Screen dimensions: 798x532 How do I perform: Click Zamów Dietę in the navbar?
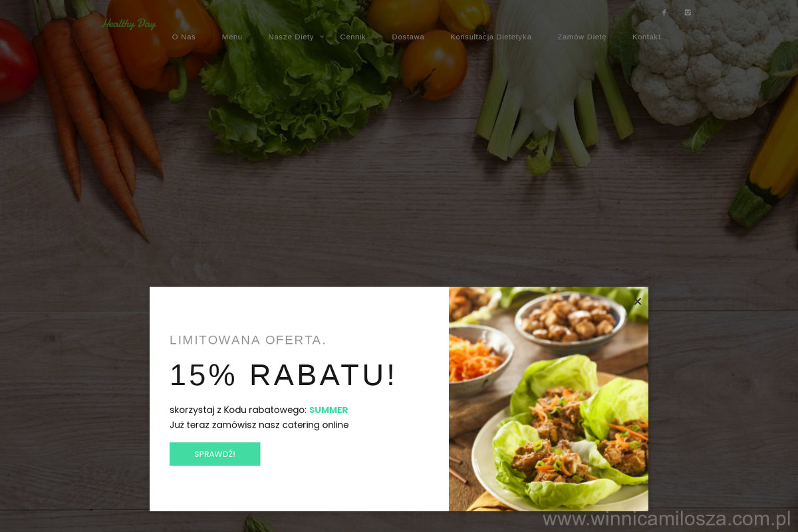[x=582, y=37]
